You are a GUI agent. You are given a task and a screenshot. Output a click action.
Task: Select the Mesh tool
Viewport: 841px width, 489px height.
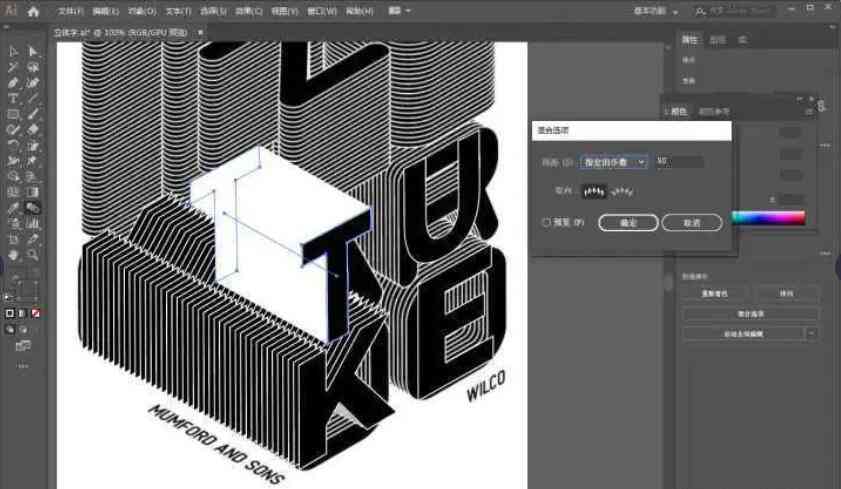tap(13, 191)
